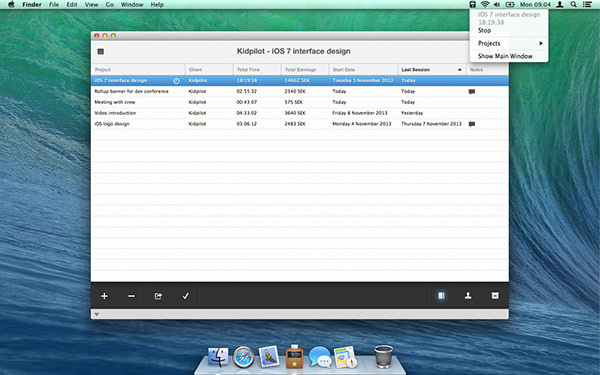This screenshot has height=375, width=600.
Task: Open the clients person icon
Action: pyautogui.click(x=468, y=295)
